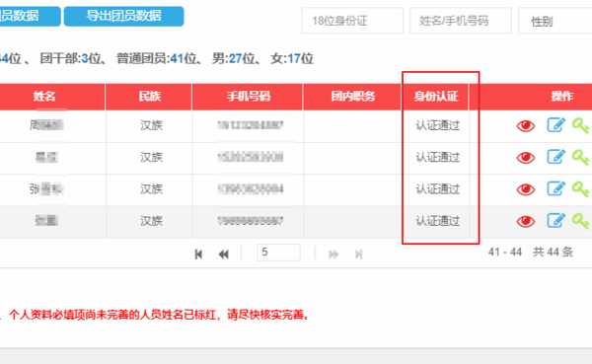
Task: Click the 导出团员数据 export button
Action: (124, 16)
